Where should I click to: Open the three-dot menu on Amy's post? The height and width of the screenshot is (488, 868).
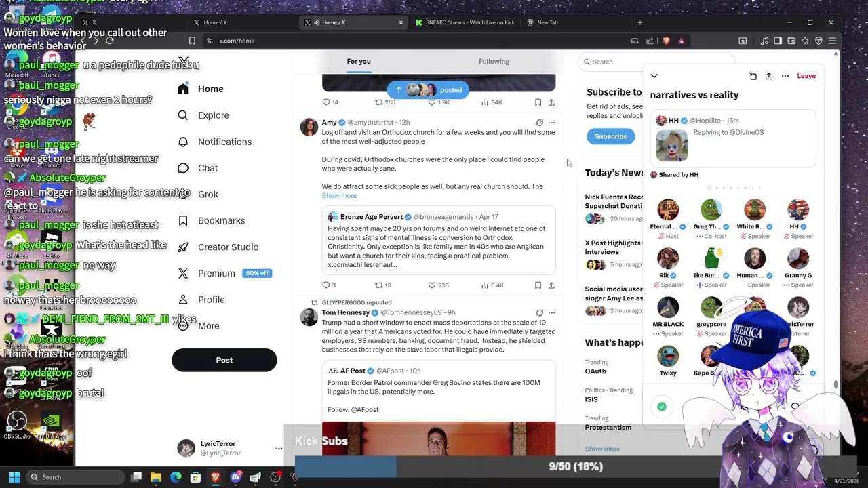pyautogui.click(x=551, y=123)
